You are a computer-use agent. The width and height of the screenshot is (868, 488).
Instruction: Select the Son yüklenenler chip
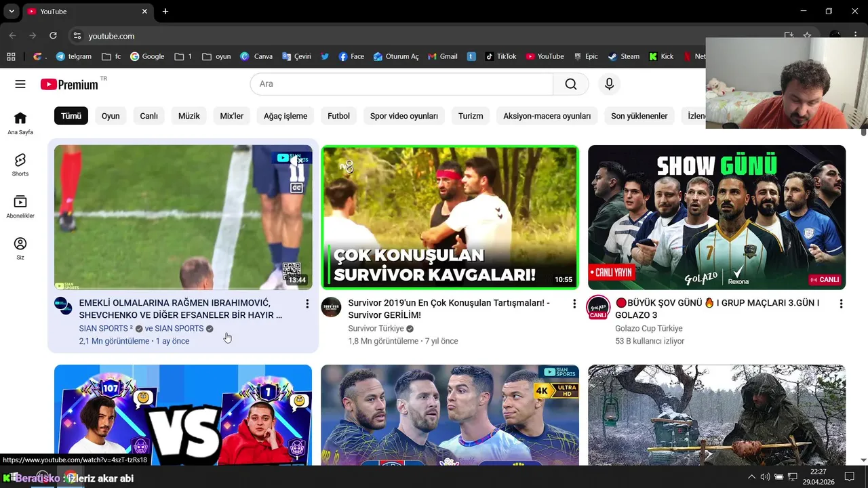(x=639, y=116)
